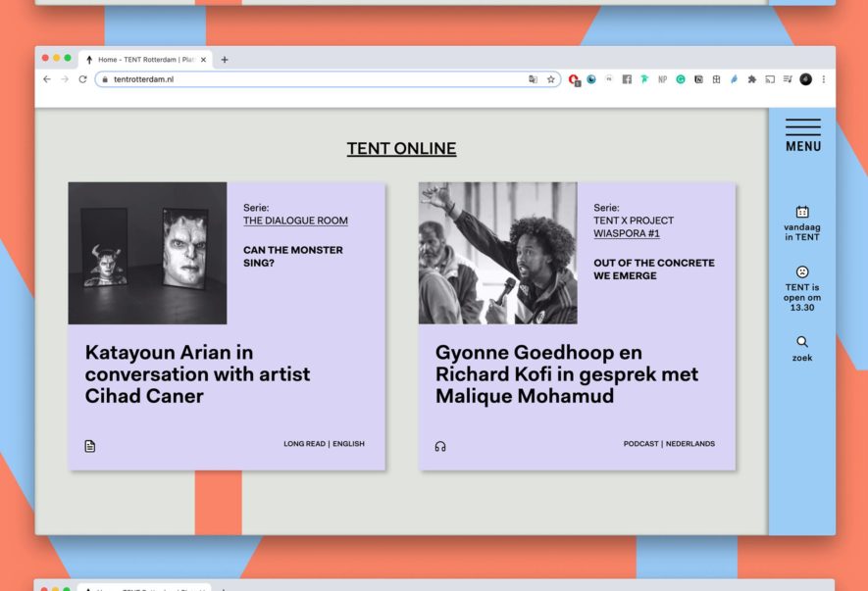Click the cast screen icon
This screenshot has width=868, height=591.
770,79
